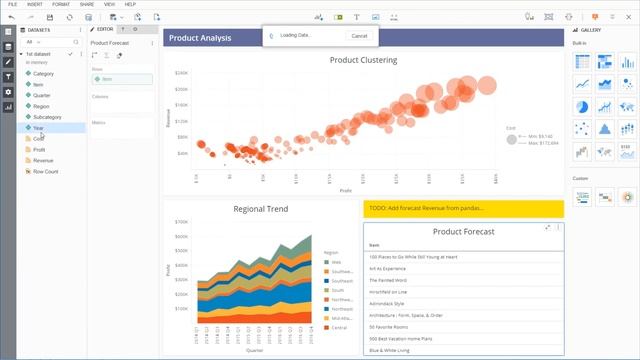Insert an image using the picture icon
The height and width of the screenshot is (360, 640).
tap(376, 17)
